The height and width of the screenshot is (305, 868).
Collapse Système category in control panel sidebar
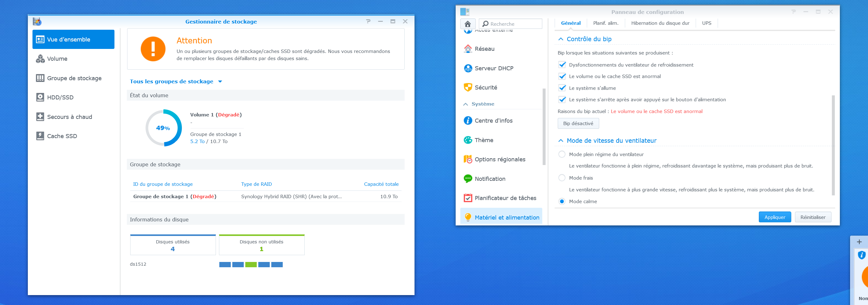[465, 104]
